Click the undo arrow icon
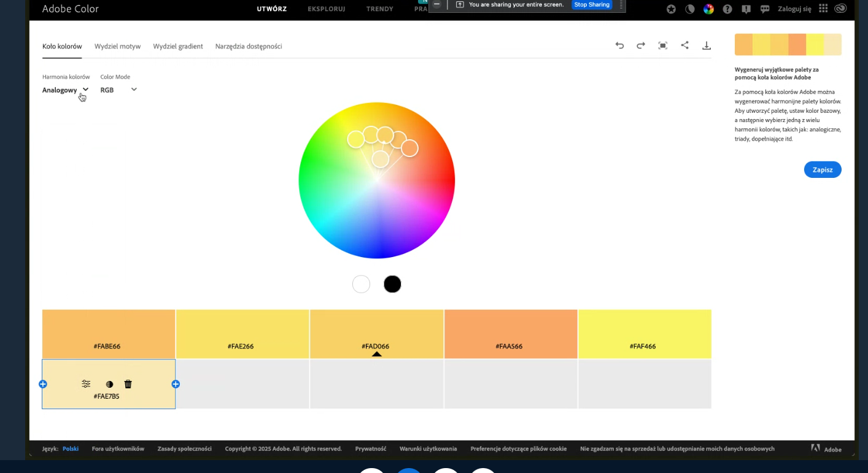Screen dimensions: 868x473 point(619,45)
